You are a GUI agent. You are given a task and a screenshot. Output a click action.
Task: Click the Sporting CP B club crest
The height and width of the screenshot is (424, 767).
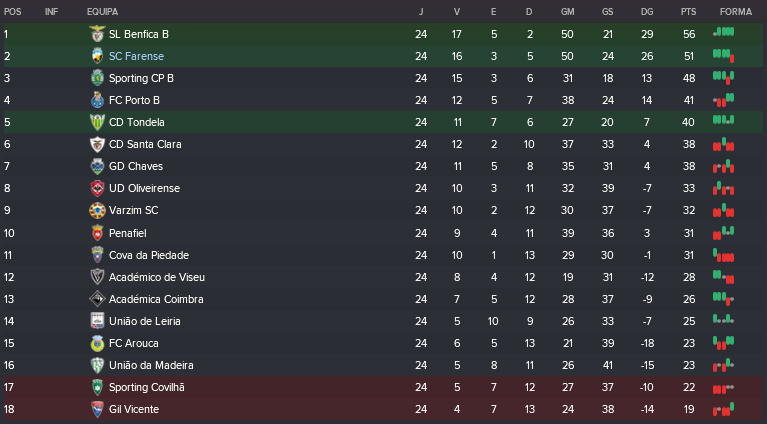[x=97, y=78]
